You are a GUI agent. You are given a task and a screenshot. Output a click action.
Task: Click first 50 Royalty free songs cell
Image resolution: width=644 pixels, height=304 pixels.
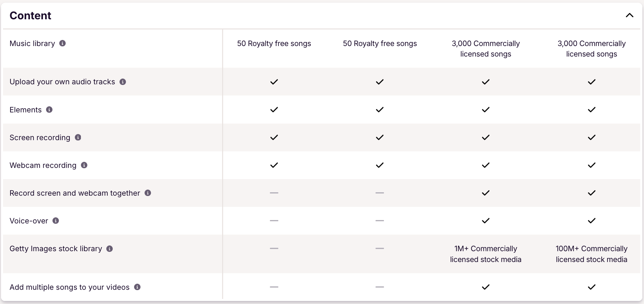pos(274,43)
